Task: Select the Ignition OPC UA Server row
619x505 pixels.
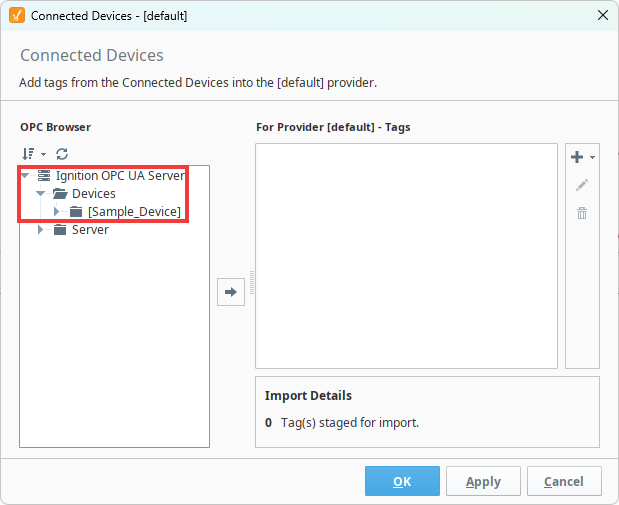Action: 120,175
